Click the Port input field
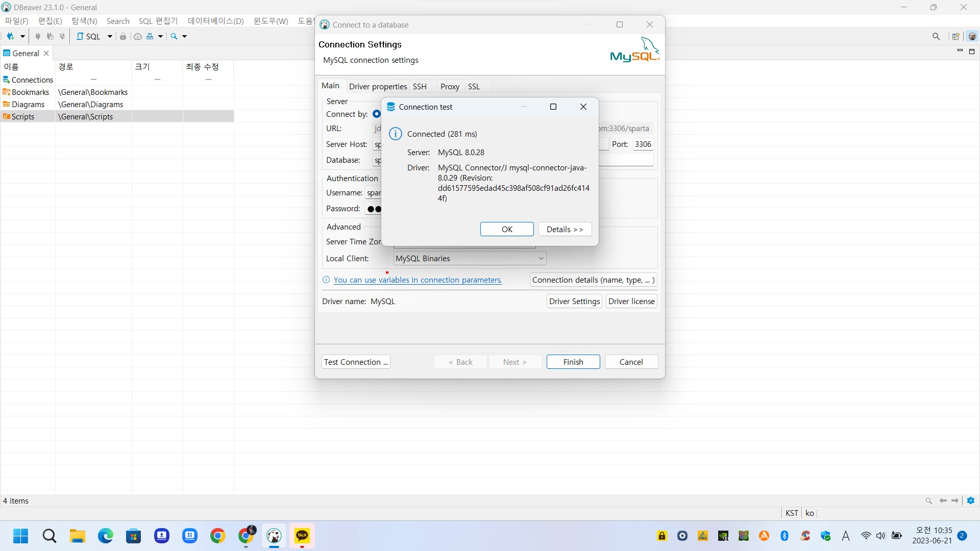Screen dimensions: 980x551 point(643,144)
